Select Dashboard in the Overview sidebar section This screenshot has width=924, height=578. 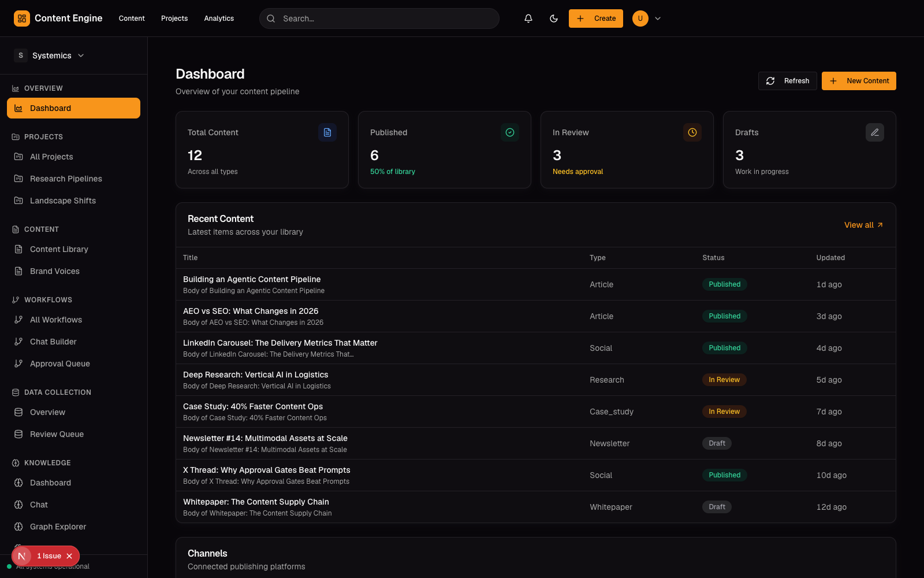click(x=73, y=108)
